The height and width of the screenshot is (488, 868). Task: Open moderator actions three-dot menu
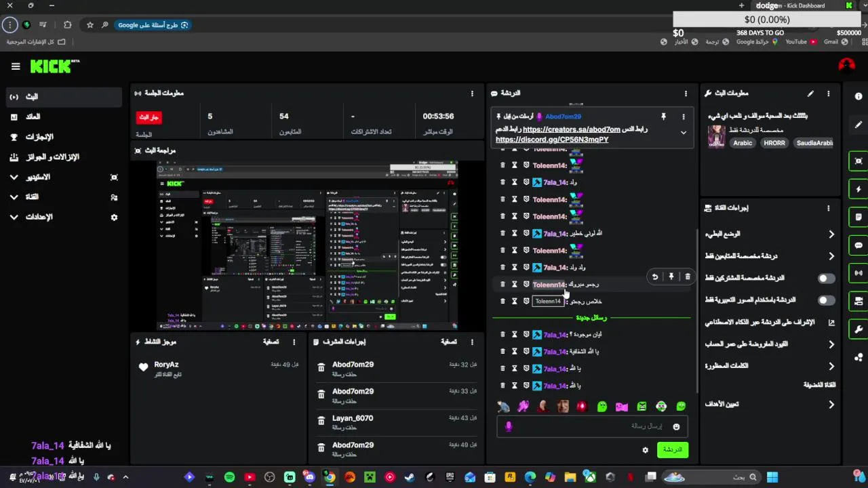pyautogui.click(x=472, y=342)
